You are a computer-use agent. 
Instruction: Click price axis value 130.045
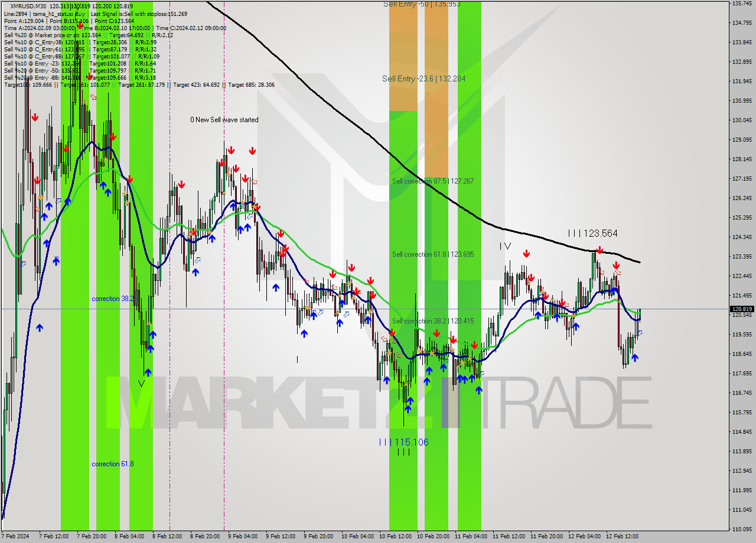coord(742,120)
